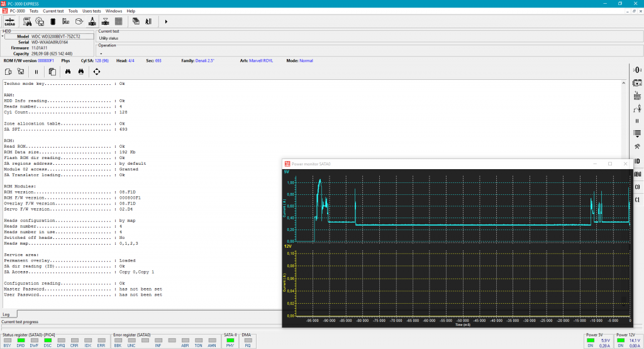The height and width of the screenshot is (349, 644).
Task: Select the Log tab
Action: pyautogui.click(x=6, y=314)
